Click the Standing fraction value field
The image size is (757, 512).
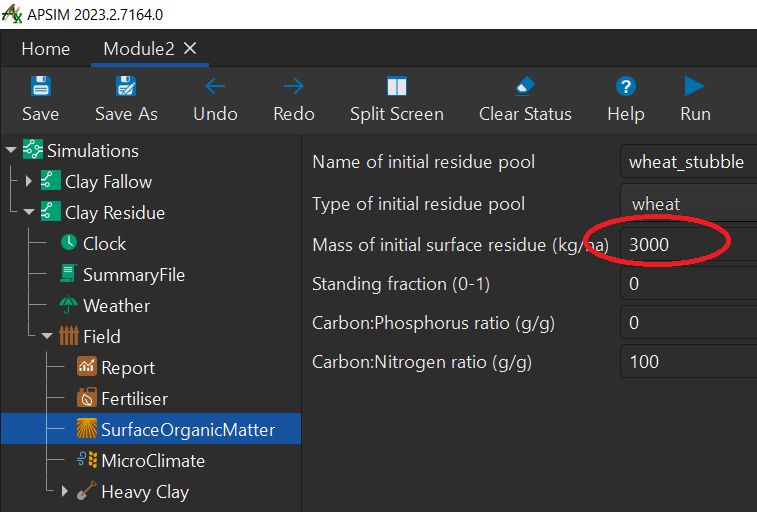(x=688, y=283)
